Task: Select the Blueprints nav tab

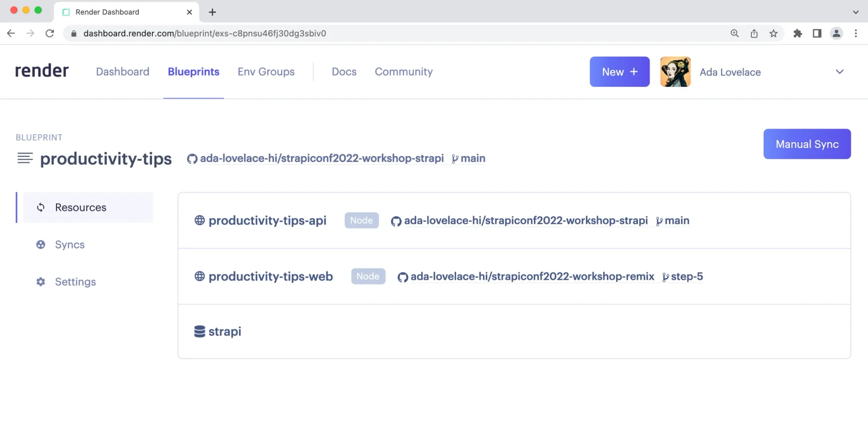Action: (x=193, y=72)
